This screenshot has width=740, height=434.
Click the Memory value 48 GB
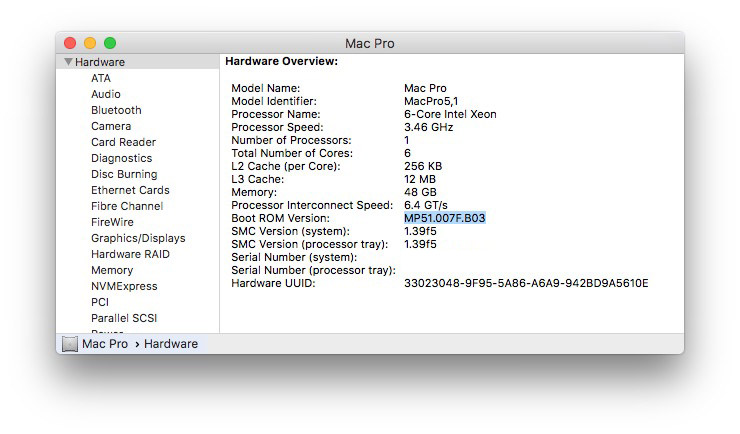420,192
